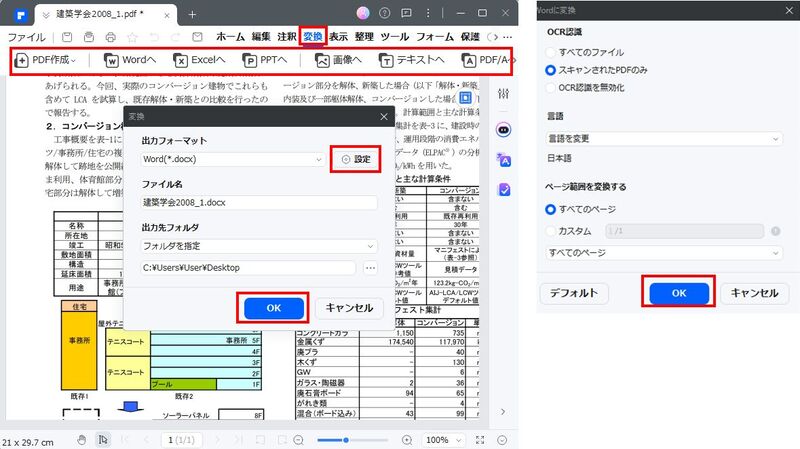
Task: Select すべてのページ page range radio
Action: 551,209
